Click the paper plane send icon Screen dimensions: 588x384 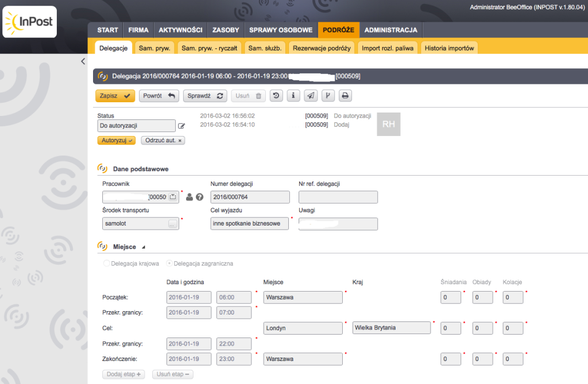click(311, 96)
